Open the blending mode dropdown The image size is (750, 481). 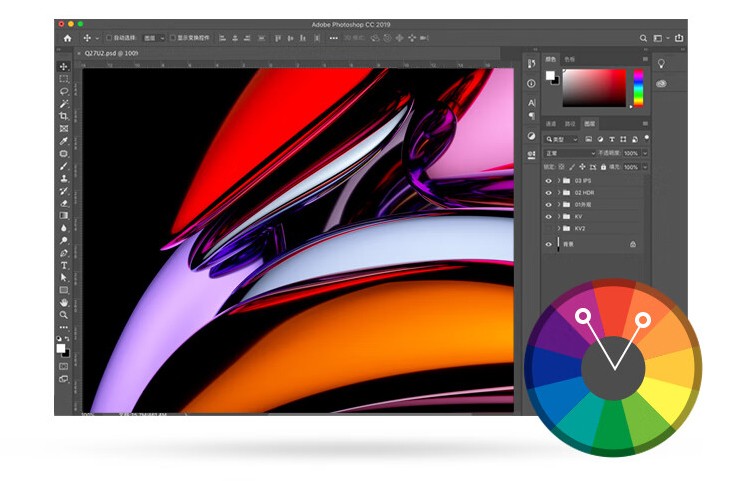[570, 153]
